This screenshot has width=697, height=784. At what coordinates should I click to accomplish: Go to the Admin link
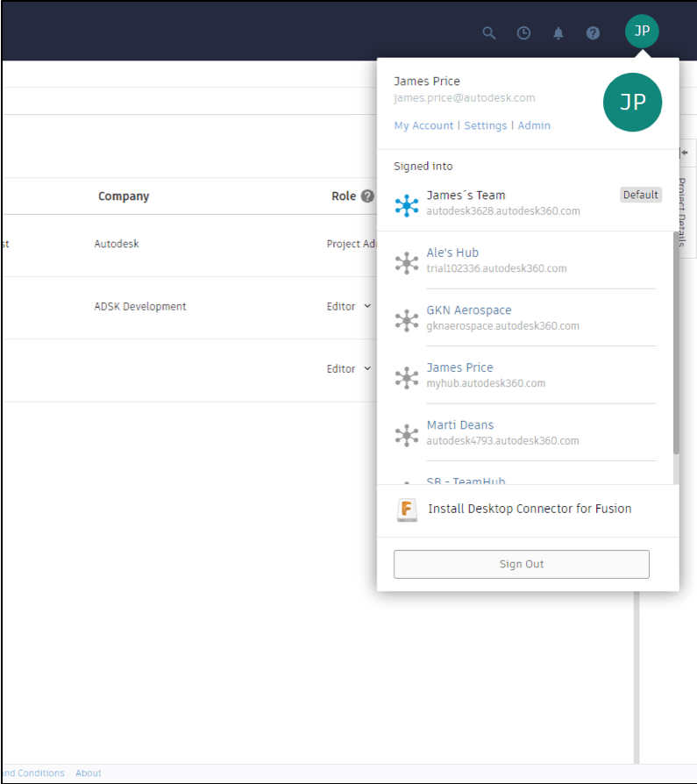pos(534,125)
